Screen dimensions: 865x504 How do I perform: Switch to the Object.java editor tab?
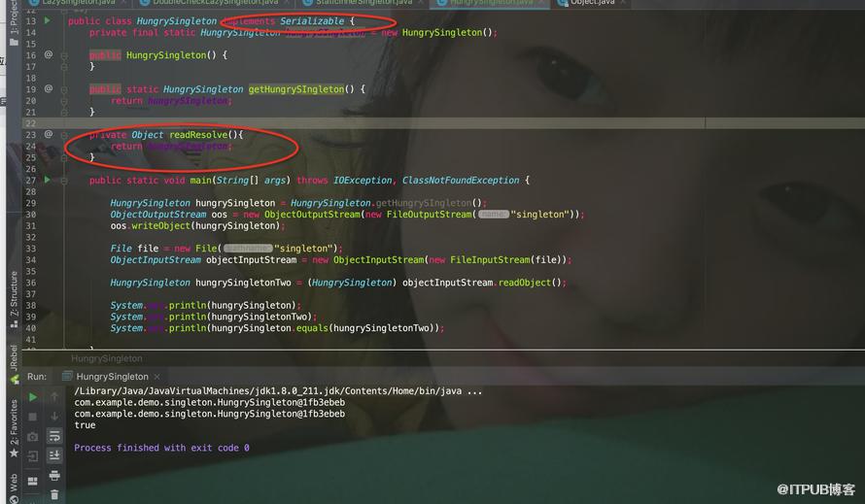pyautogui.click(x=593, y=3)
